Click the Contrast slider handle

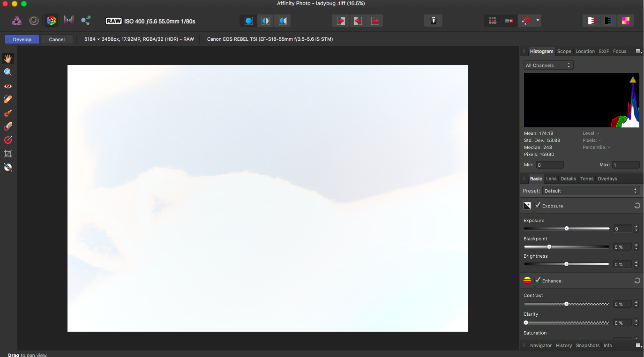567,304
